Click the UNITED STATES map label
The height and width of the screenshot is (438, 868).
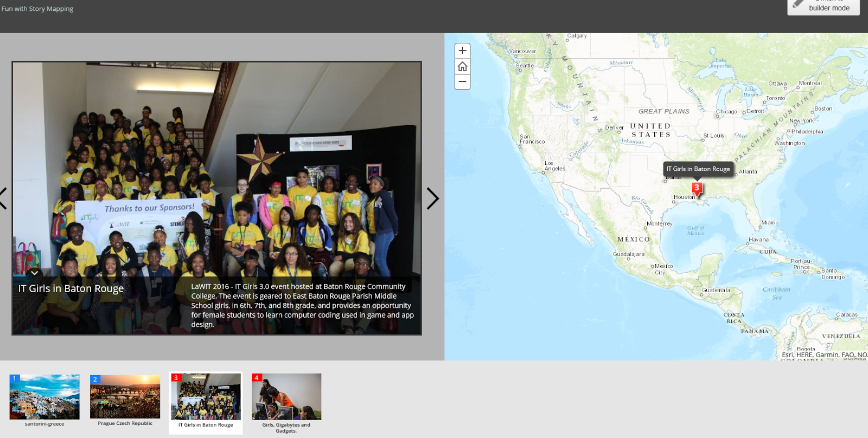click(x=650, y=130)
